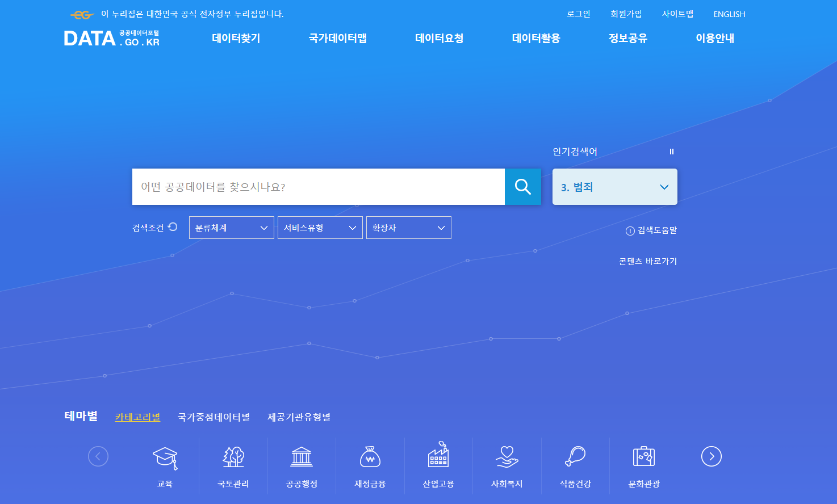Expand the popular keyword list '3. 범죄'
837x504 pixels.
(x=615, y=187)
